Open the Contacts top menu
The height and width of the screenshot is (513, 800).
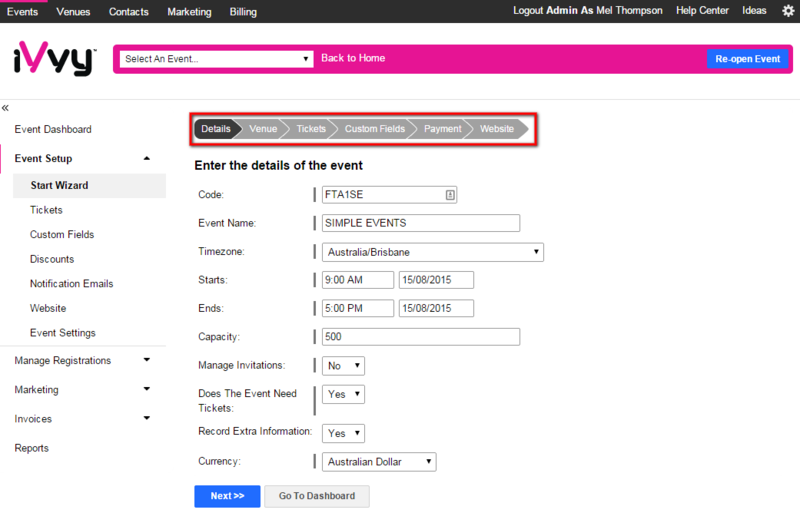129,12
